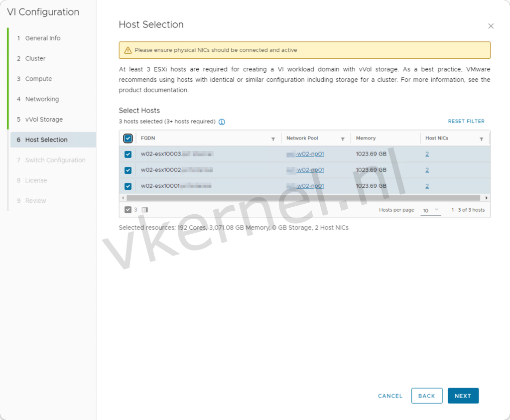Deselect host w02-esx10003
The height and width of the screenshot is (420, 510).
128,154
